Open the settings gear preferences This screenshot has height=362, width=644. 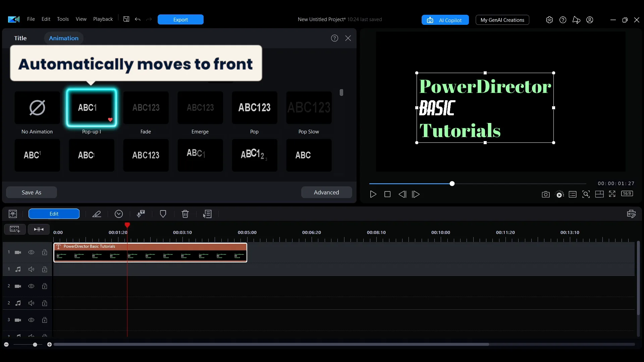(x=549, y=20)
